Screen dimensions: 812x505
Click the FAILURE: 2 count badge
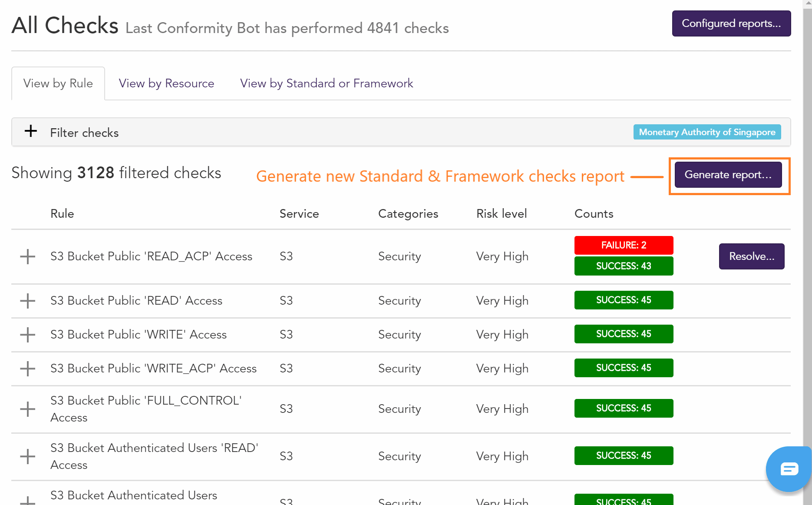tap(624, 245)
